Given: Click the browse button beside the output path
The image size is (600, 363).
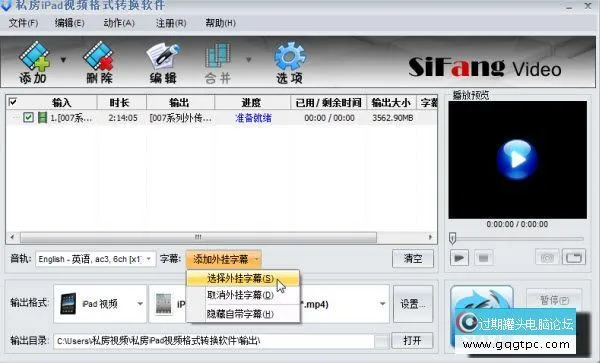Looking at the screenshot, I should [382, 341].
